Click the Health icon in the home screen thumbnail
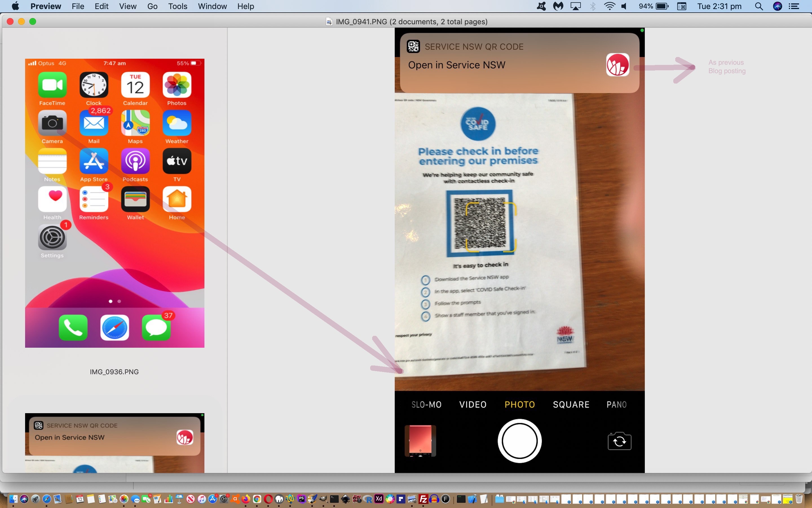This screenshot has height=508, width=812. coord(52,199)
